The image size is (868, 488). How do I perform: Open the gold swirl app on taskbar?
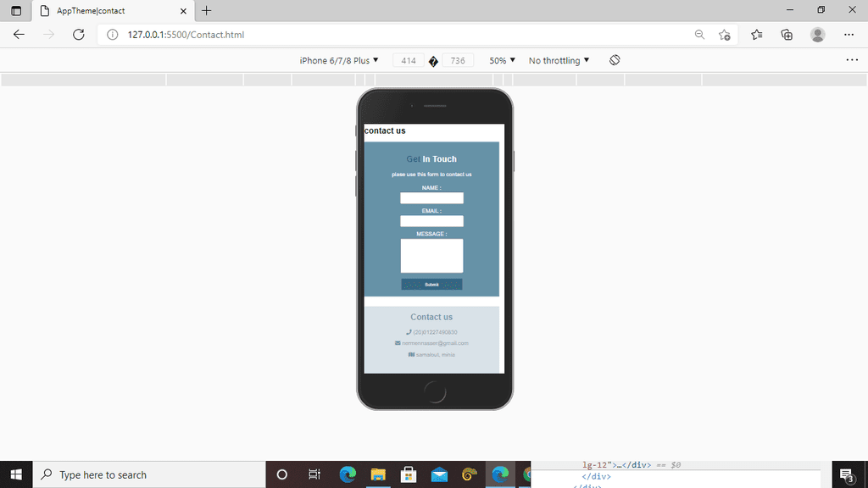click(x=470, y=474)
